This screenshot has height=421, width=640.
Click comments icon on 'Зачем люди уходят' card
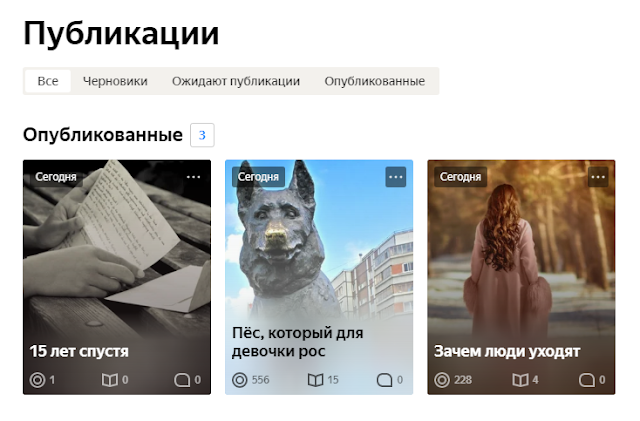[587, 380]
